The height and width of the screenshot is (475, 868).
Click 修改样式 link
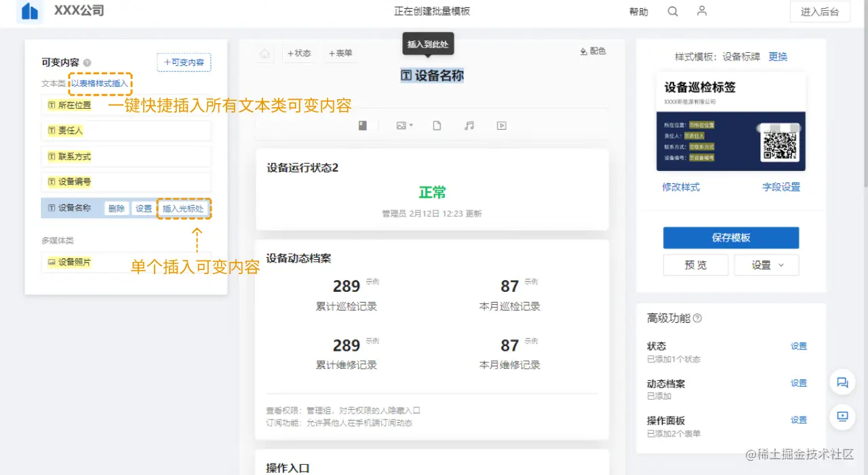681,187
